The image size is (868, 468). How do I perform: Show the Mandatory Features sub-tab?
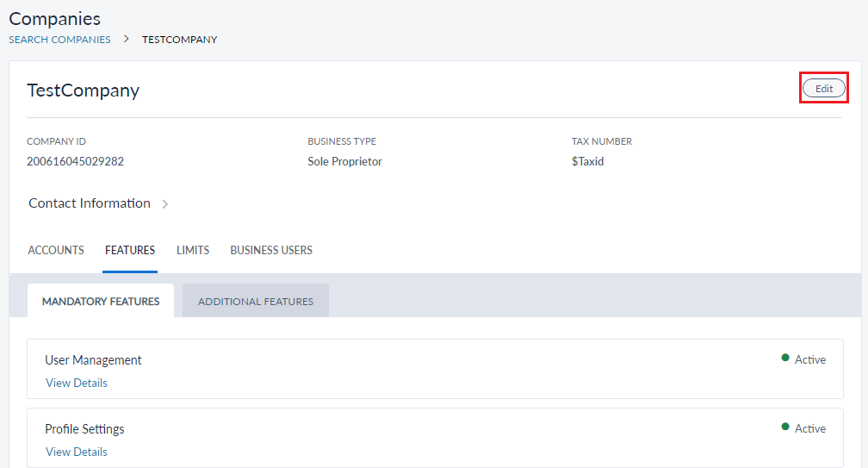tap(101, 302)
